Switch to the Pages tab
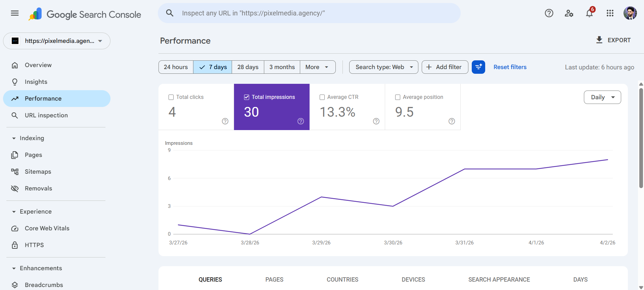 coord(274,280)
